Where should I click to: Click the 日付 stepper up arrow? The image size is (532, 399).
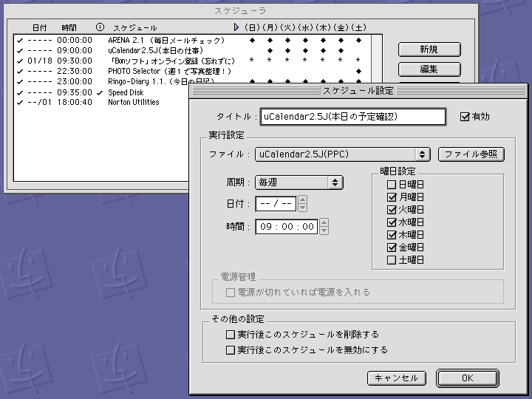click(x=303, y=199)
